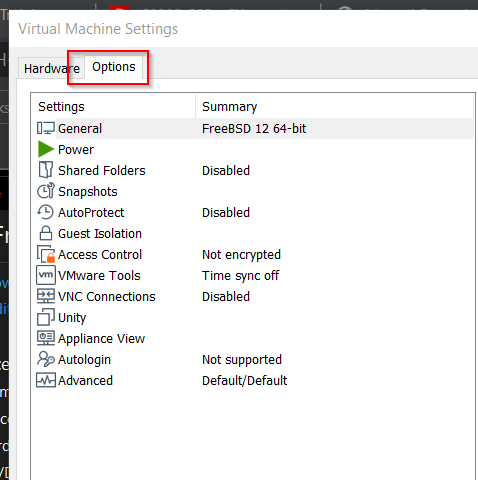Image resolution: width=478 pixels, height=480 pixels.
Task: Click the Snapshots clock icon
Action: tap(46, 191)
